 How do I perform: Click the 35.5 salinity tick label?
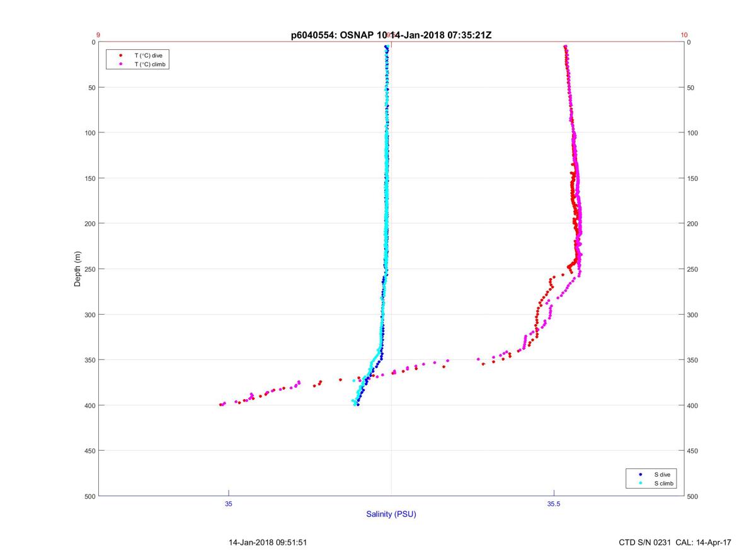pos(554,503)
